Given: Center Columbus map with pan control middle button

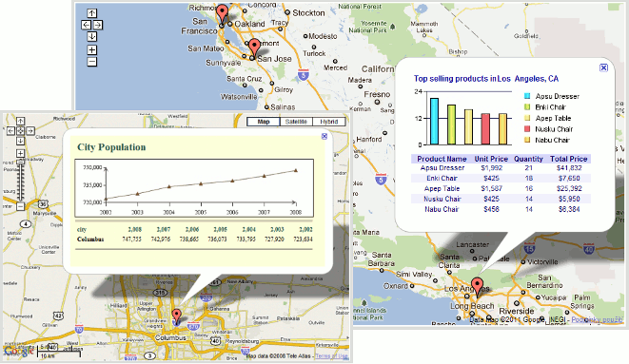Looking at the screenshot, I should 20,130.
